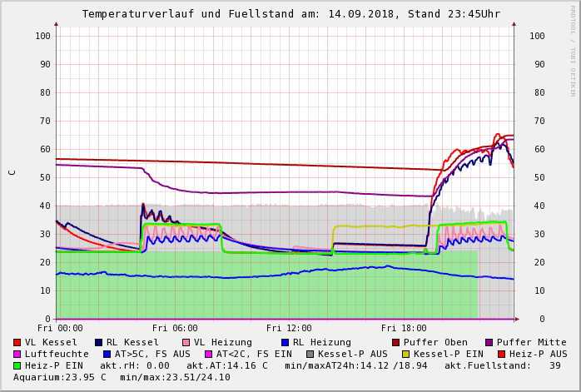Click the yellow Kessel-P EIN legend swatch
Screen dimensions: 581x392
click(x=405, y=355)
